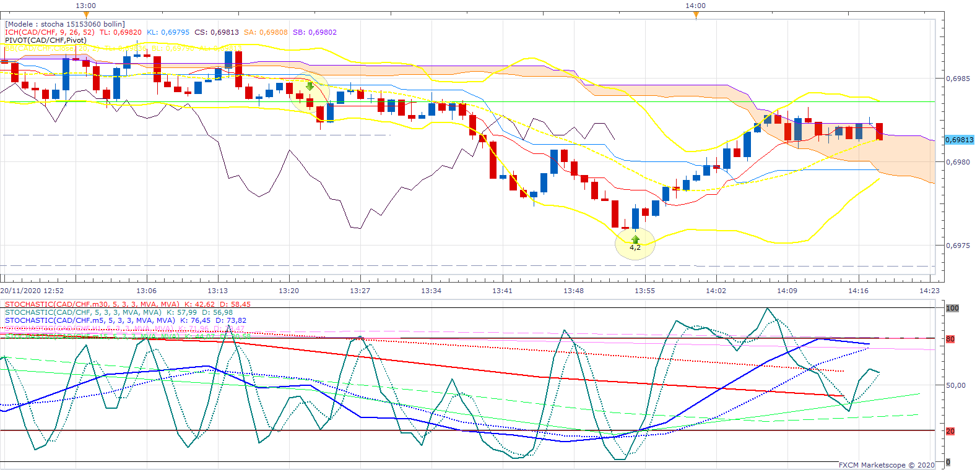980x470 pixels.
Task: Select the ICH(CAD/CHF, 9, 26, 52) indicator label
Action: 50,32
